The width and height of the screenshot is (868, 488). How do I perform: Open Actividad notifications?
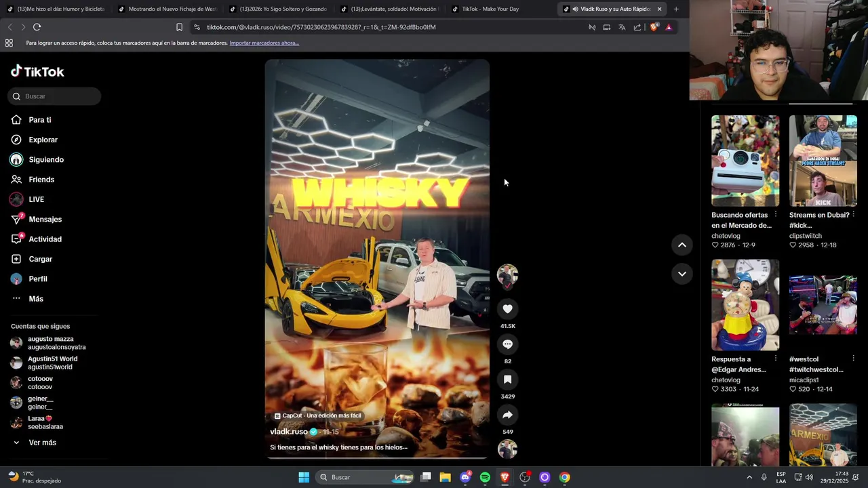pos(36,239)
